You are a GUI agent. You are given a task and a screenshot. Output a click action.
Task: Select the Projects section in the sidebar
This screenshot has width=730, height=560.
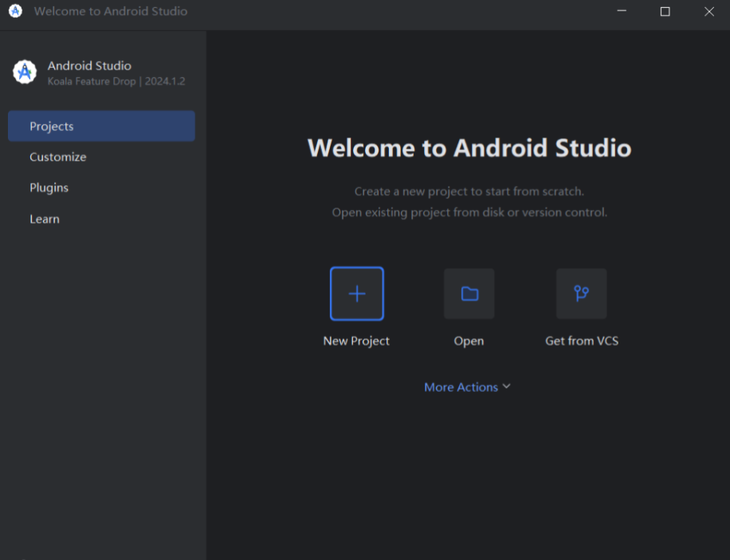tap(52, 126)
